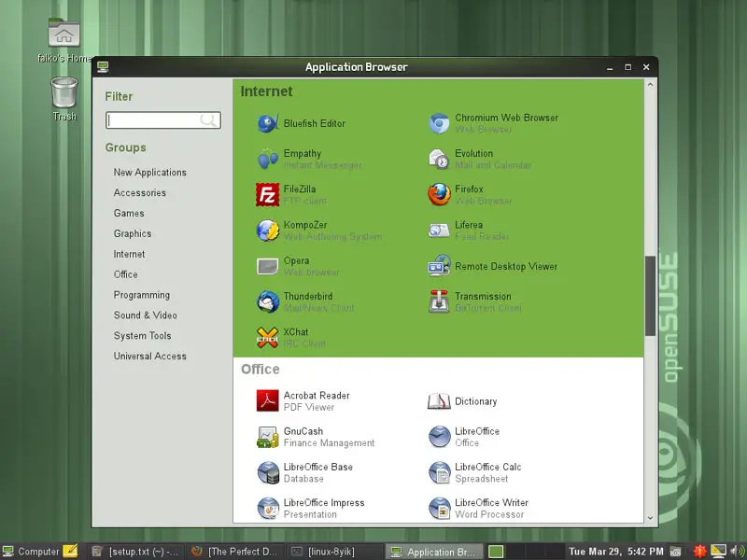Click the Dictionary book icon

(439, 401)
